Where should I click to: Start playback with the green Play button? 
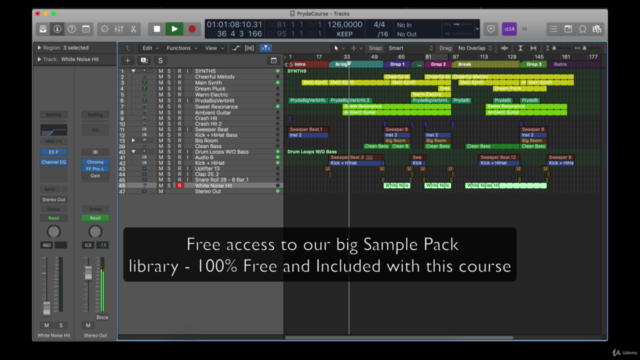174,29
